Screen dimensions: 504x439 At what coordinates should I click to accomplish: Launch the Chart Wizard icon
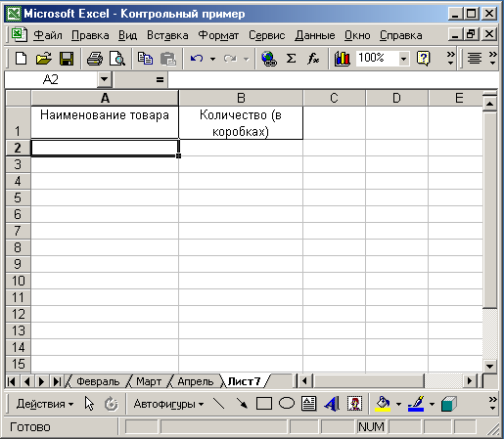coord(342,59)
